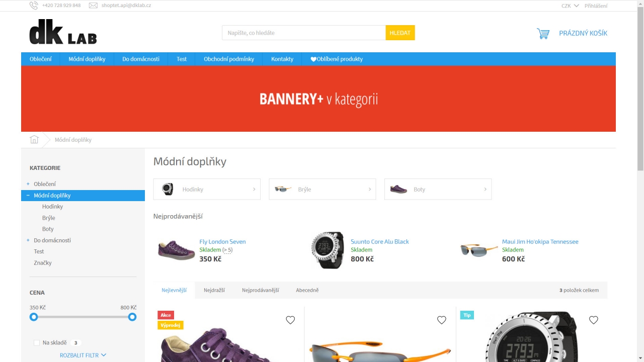Expand filters with ROZBALIT FILTR
The image size is (644, 362).
[83, 355]
